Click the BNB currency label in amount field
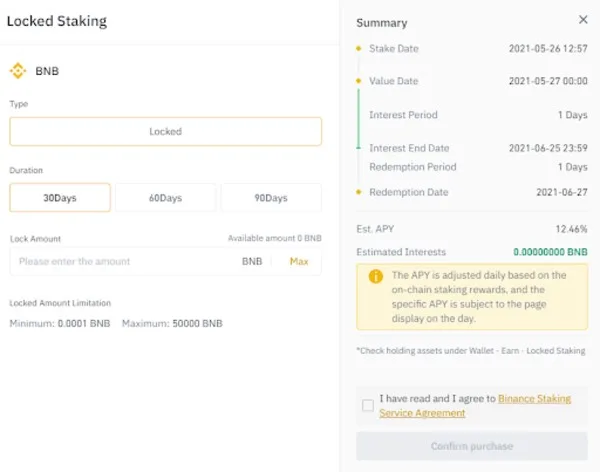Viewport: 600px width, 472px height. [252, 261]
